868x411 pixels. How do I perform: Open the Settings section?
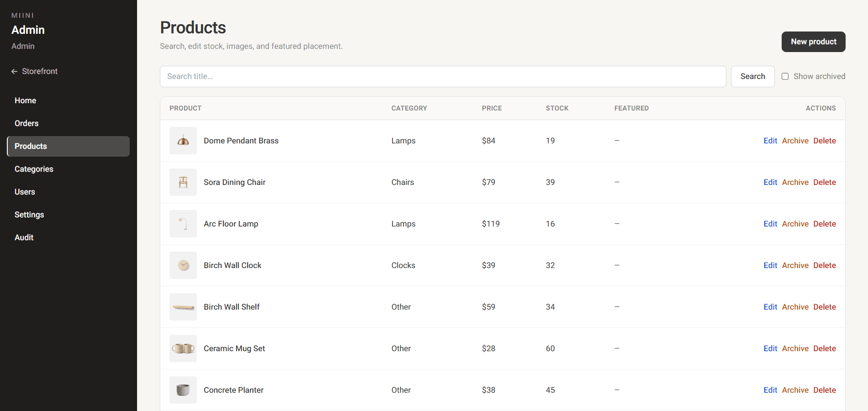click(x=69, y=215)
